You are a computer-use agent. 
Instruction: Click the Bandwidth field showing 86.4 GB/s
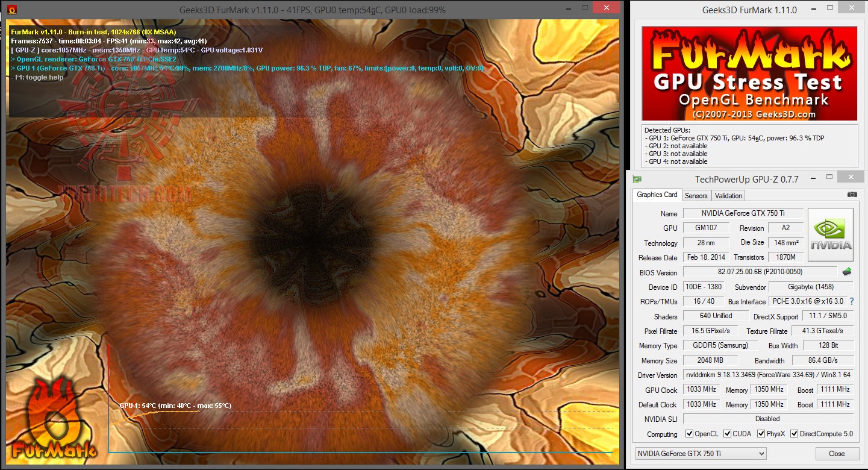click(x=823, y=360)
